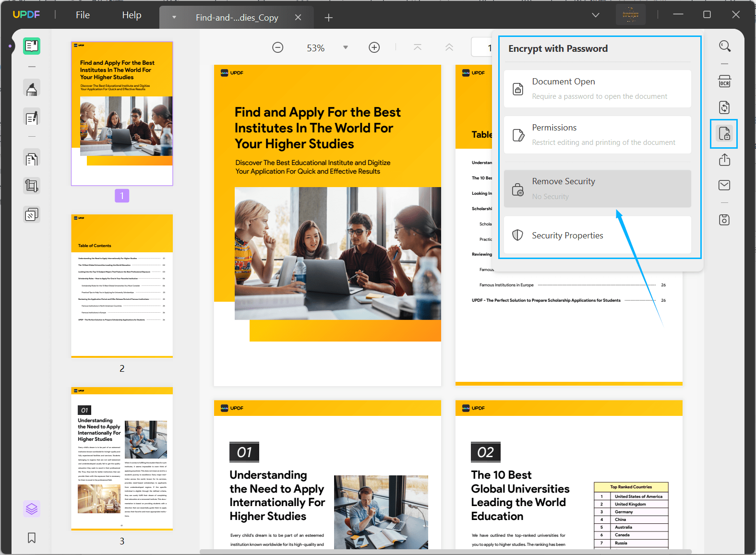
Task: Expand the tab list chevron in title bar
Action: [596, 15]
